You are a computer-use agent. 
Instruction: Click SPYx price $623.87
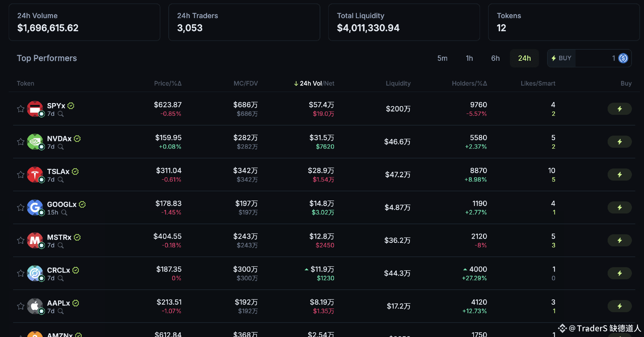click(168, 105)
